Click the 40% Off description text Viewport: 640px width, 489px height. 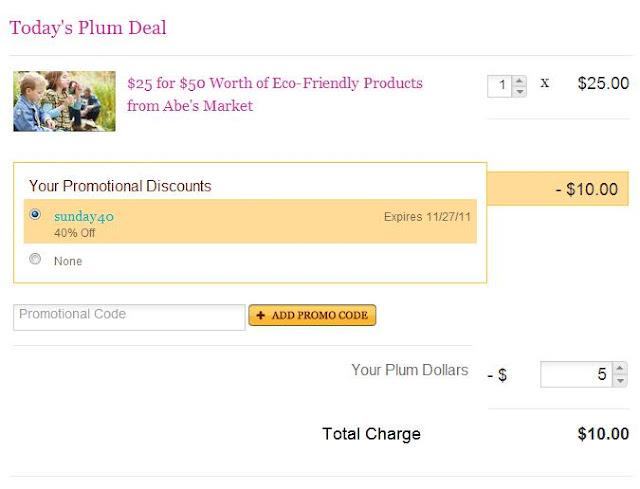click(x=74, y=233)
